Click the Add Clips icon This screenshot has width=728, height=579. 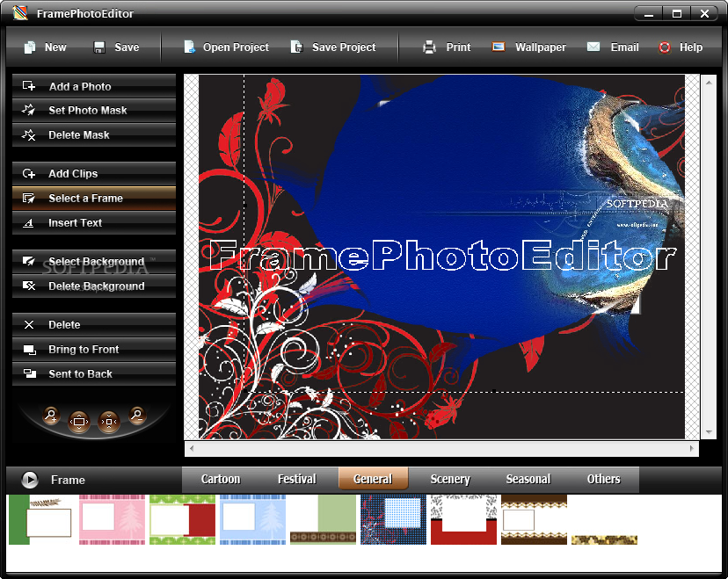(x=29, y=173)
